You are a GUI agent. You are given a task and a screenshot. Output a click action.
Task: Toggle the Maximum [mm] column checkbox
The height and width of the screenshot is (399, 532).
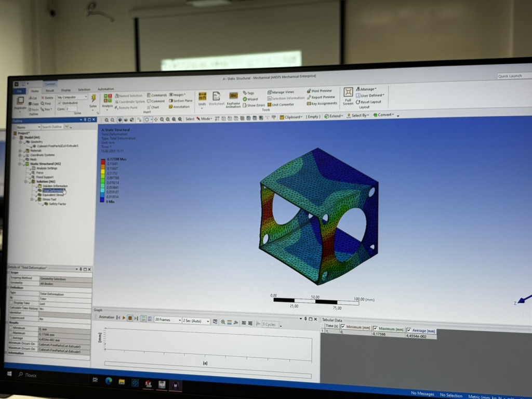[375, 328]
